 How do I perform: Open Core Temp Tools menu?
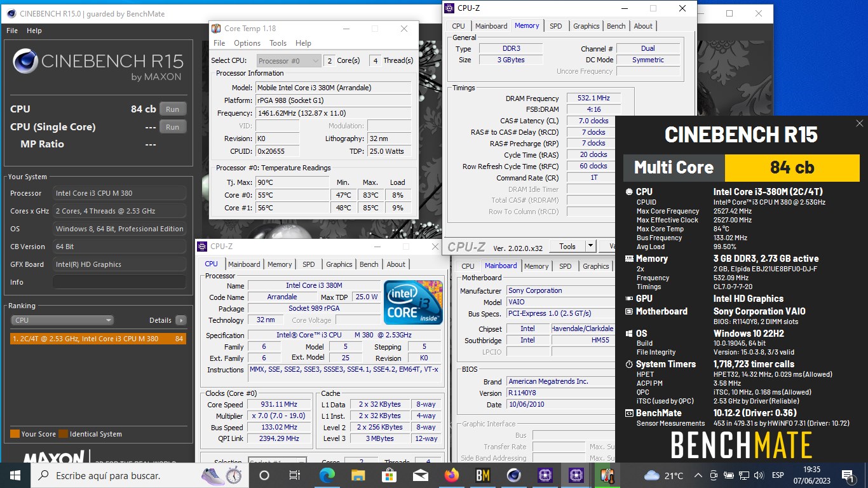[278, 43]
